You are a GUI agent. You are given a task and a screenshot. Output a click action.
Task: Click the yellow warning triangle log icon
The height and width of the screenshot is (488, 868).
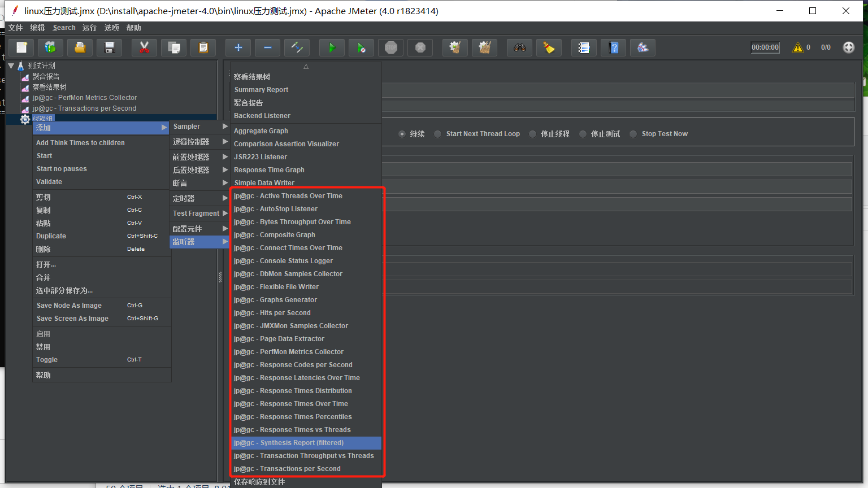[798, 47]
